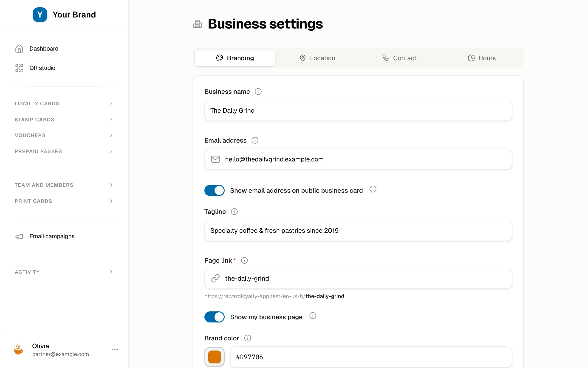Click info icon for Show my business page

pyautogui.click(x=313, y=316)
